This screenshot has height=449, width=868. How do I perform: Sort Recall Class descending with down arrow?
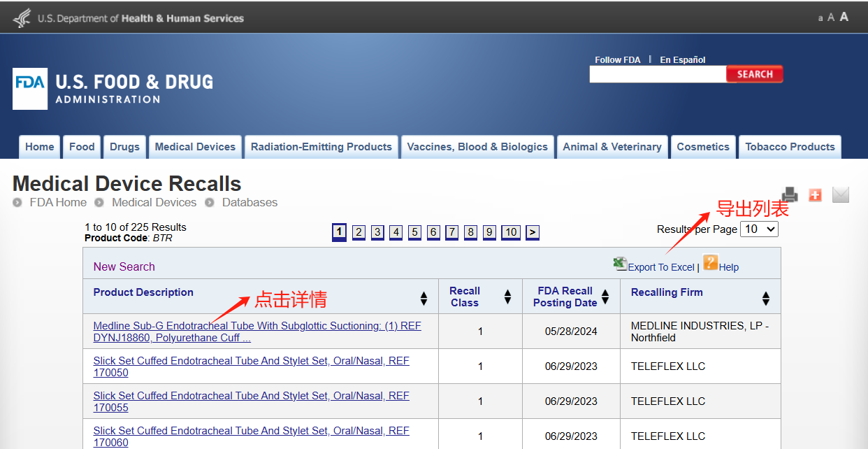coord(507,301)
